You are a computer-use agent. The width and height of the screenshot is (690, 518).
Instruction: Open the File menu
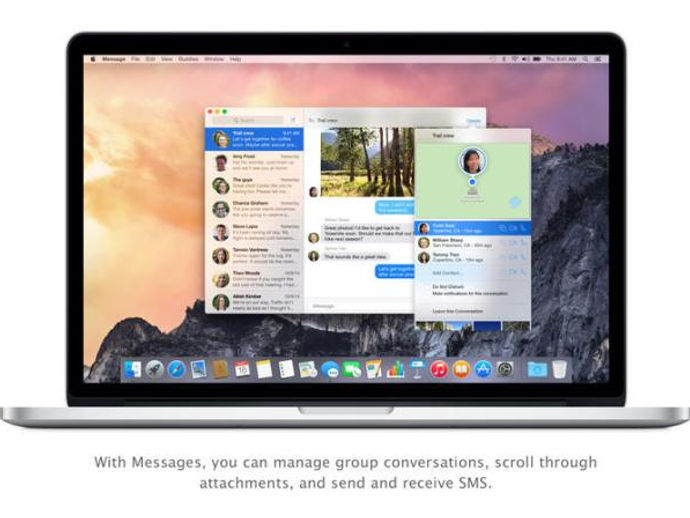click(135, 59)
